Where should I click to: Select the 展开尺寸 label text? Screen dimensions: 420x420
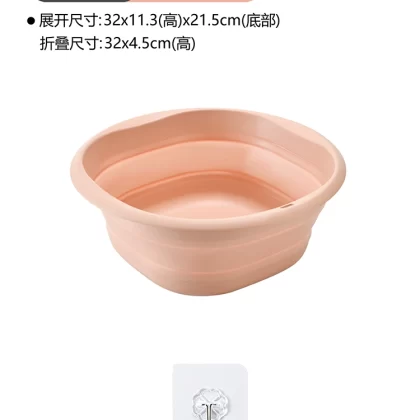70,21
